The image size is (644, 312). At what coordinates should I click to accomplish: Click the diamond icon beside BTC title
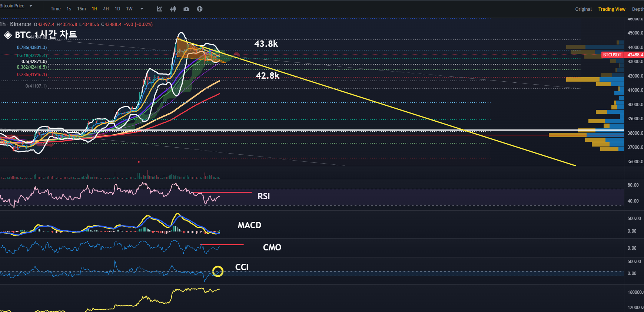click(8, 35)
